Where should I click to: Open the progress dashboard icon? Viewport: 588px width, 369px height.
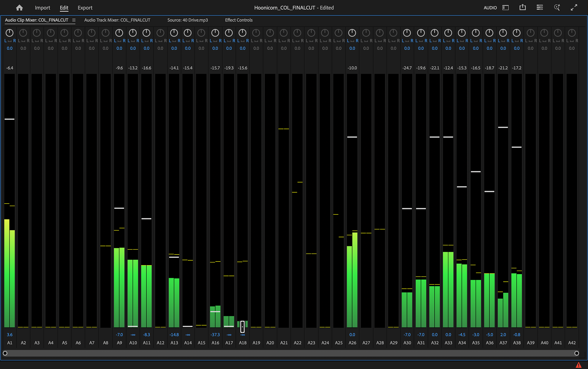(540, 7)
